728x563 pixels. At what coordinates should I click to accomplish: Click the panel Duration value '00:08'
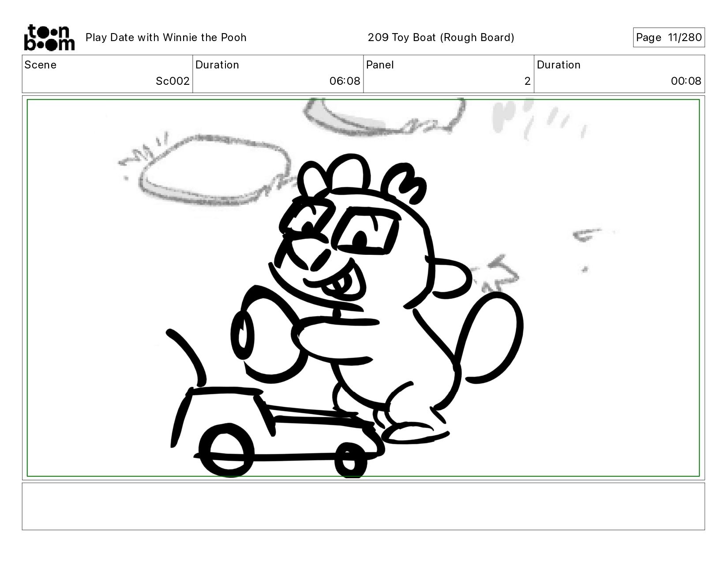tap(686, 81)
